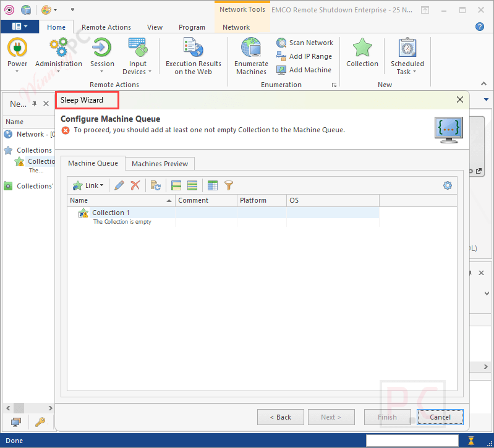Click the left panel horizontal scrollbar left arrow

8,408
